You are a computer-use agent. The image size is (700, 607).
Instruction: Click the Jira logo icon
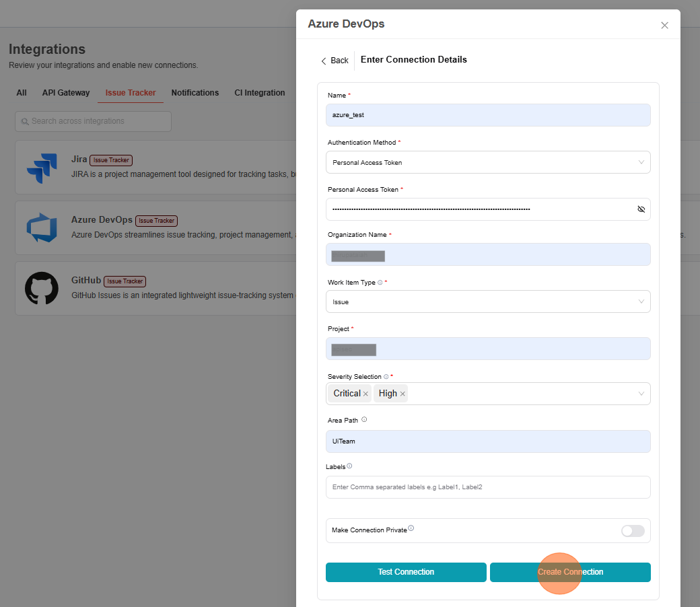(x=42, y=168)
